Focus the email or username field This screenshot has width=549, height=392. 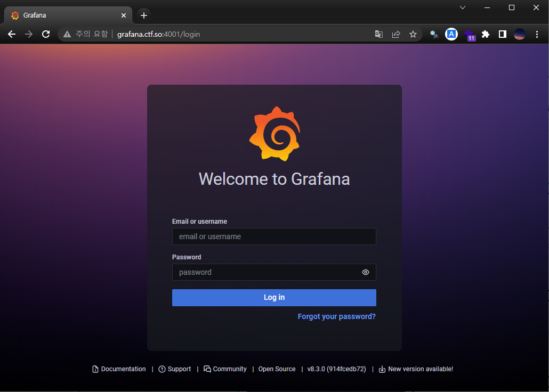click(274, 236)
